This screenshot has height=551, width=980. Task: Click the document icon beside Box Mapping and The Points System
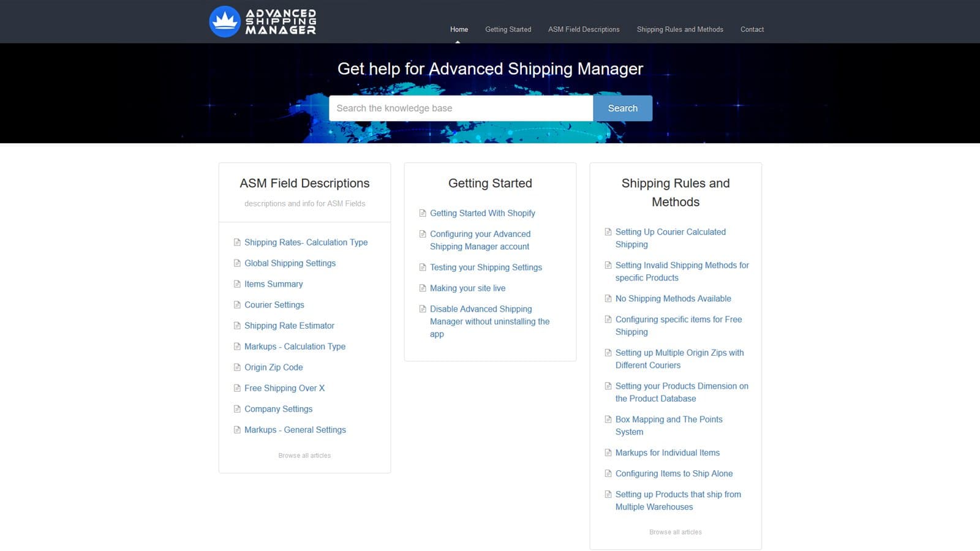(x=608, y=419)
